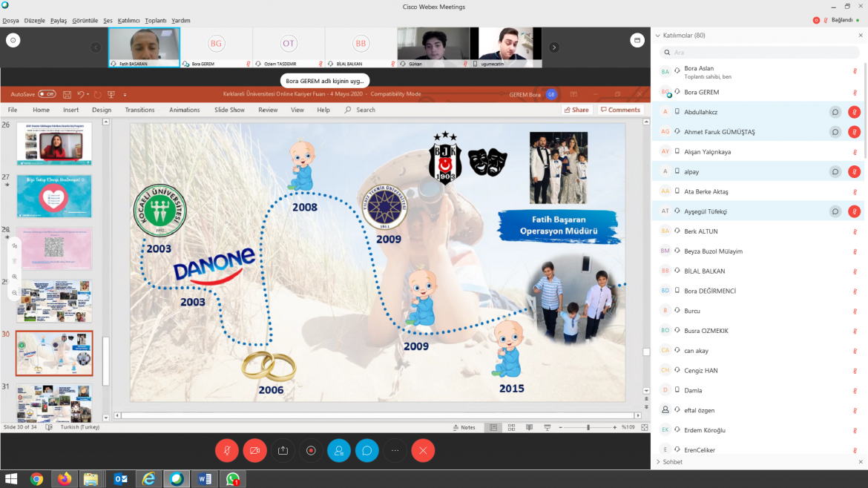Open Word from taskbar

point(204,478)
